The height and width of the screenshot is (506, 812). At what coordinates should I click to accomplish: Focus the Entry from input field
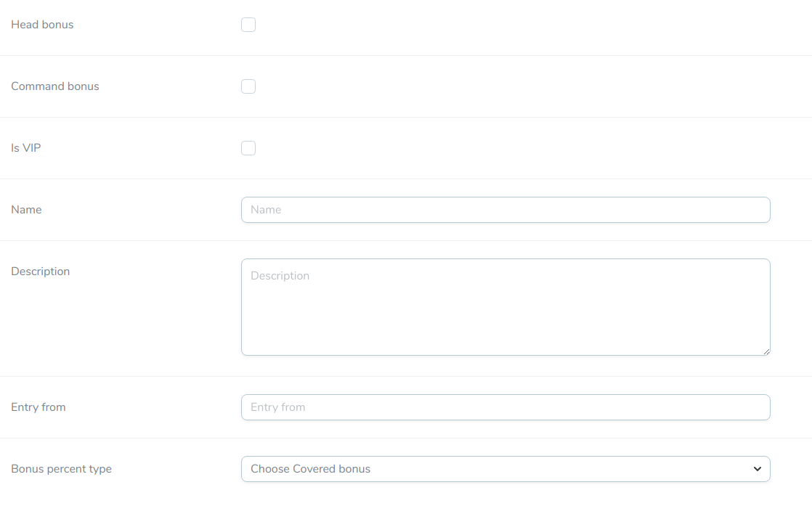tap(505, 407)
